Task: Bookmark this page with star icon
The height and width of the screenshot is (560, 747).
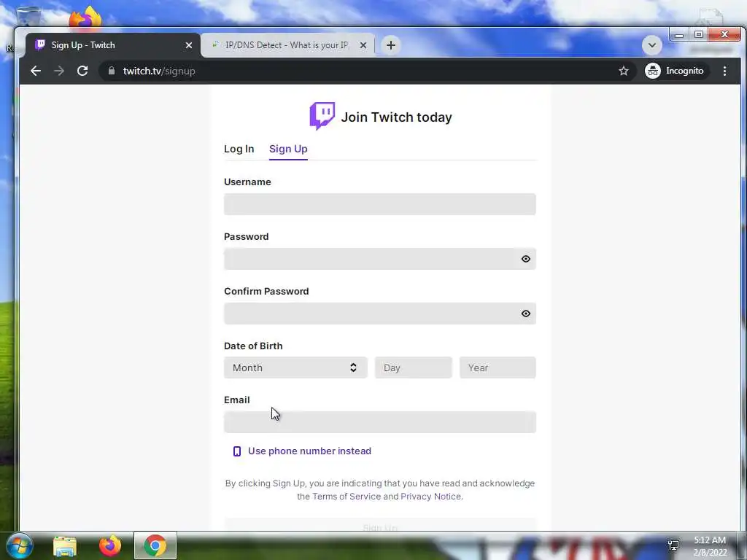Action: (x=624, y=71)
